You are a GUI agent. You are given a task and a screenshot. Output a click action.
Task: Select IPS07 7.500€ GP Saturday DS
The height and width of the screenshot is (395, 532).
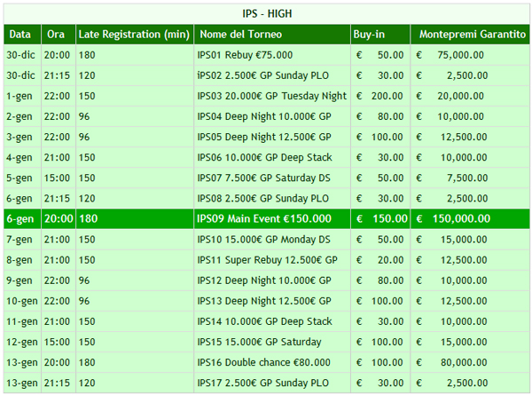tap(263, 178)
